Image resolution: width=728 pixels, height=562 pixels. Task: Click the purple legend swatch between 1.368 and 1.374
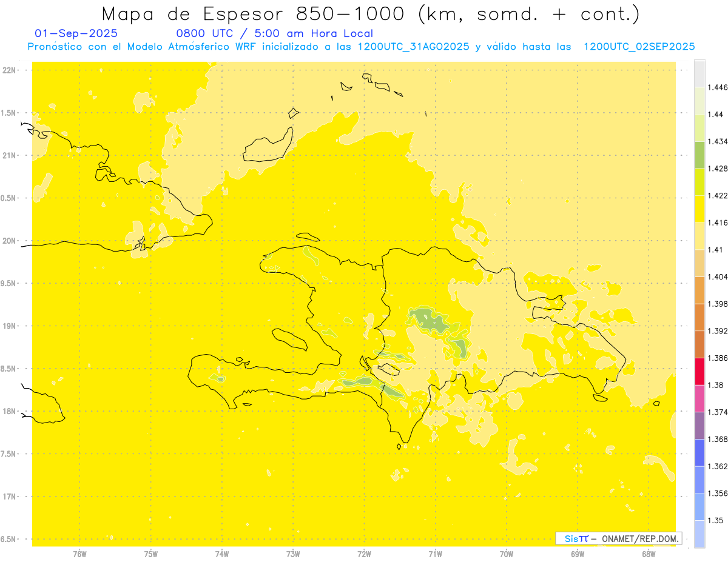699,426
